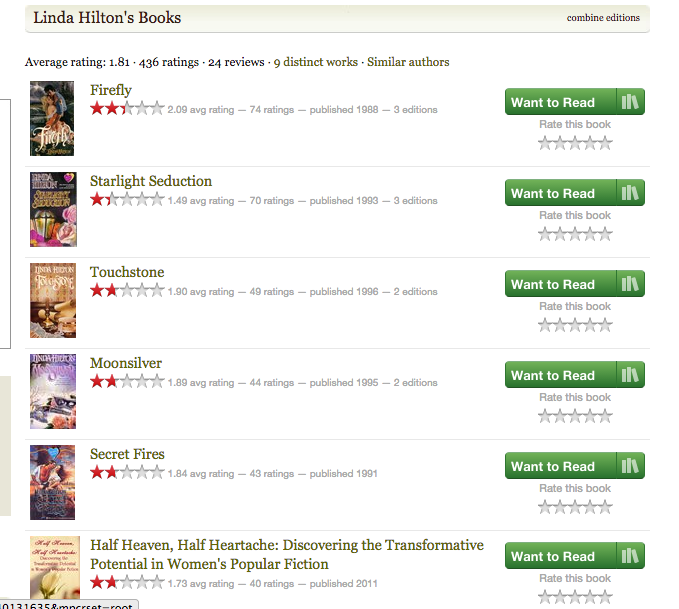Rate Firefly five stars
Viewport: 679px width, 609px height.
[605, 143]
